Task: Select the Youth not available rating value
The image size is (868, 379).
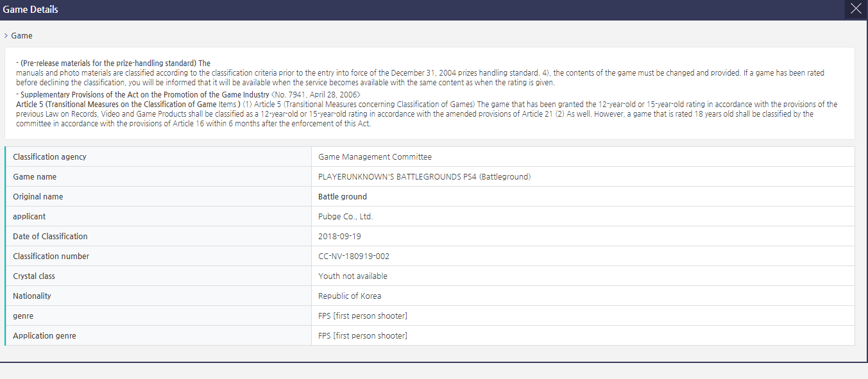Action: (352, 276)
